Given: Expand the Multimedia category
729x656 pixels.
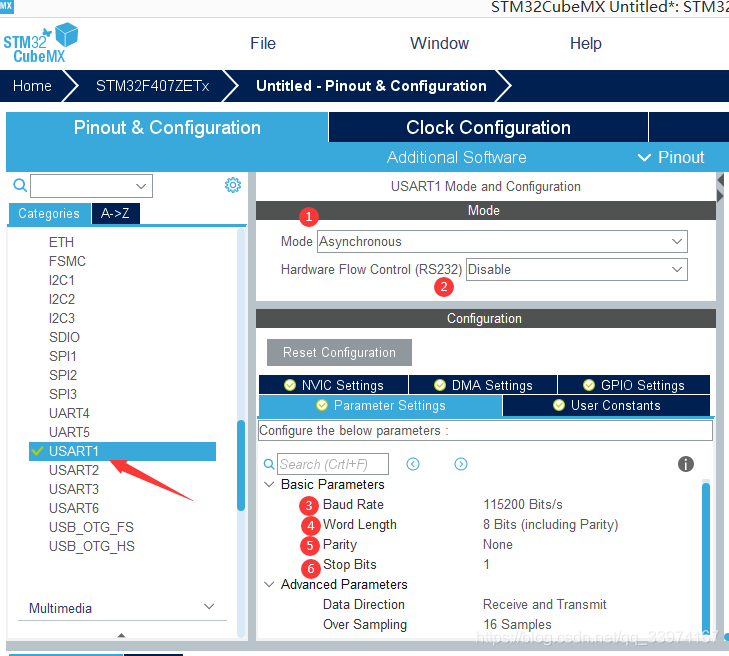Looking at the screenshot, I should pos(209,607).
